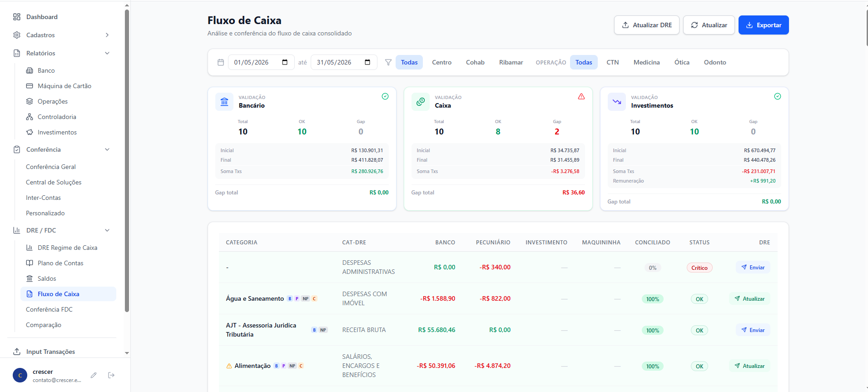Click the Caixa gap total R$ 36,60
868x392 pixels.
(x=573, y=193)
